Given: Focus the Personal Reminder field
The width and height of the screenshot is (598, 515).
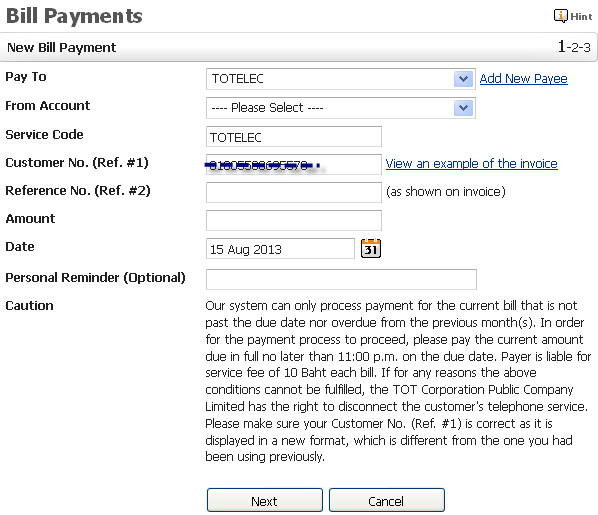Looking at the screenshot, I should tap(341, 279).
